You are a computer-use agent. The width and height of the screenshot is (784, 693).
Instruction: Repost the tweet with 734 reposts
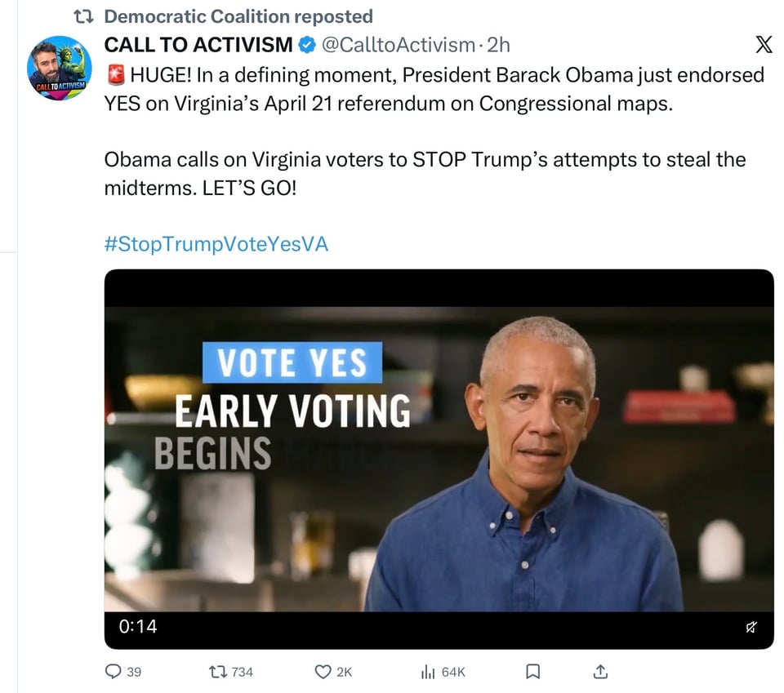tap(217, 672)
